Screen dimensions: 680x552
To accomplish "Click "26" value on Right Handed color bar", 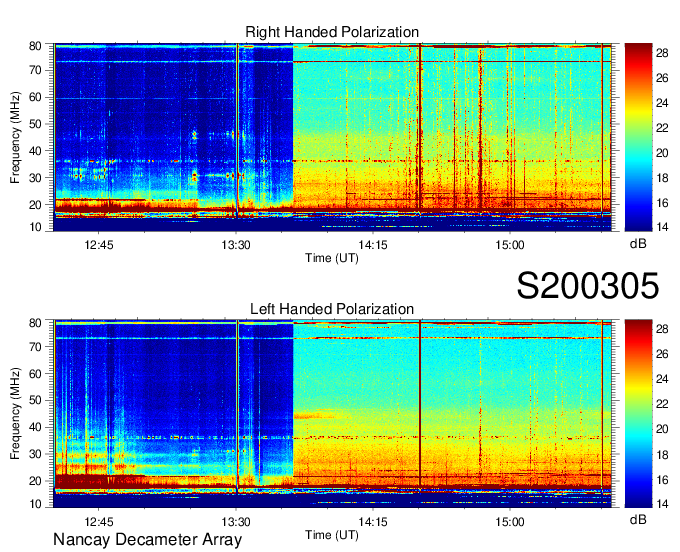I will tap(662, 78).
